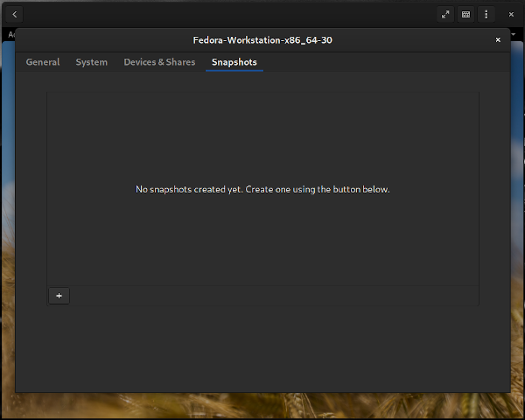
Task: Open the three-dot actions menu
Action: [486, 14]
